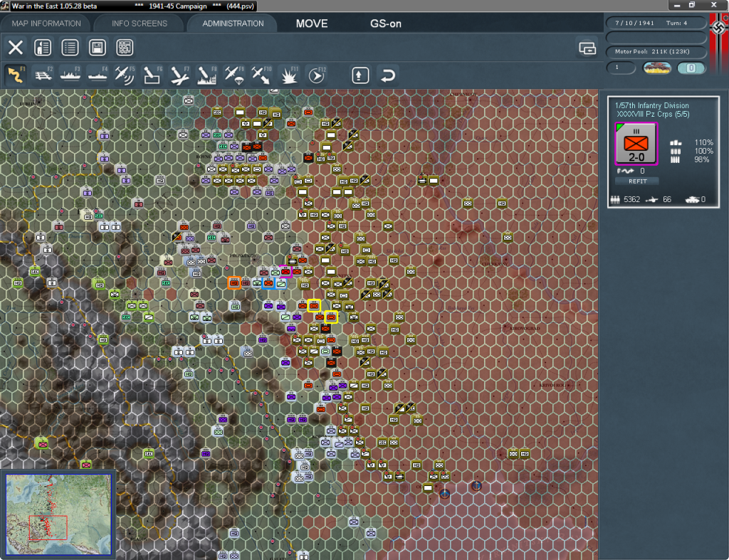Switch to the ADMINISTRATION tab
729x560 pixels.
(233, 23)
